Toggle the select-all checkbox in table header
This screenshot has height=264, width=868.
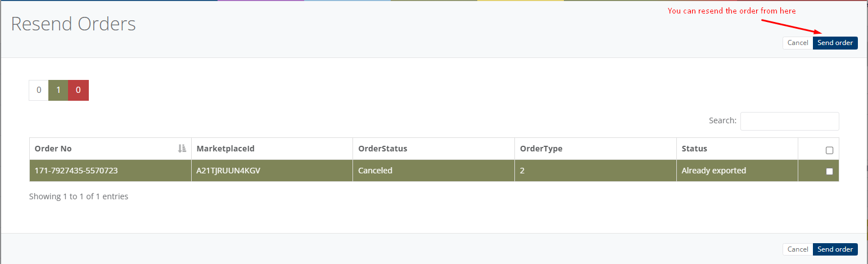pyautogui.click(x=829, y=150)
